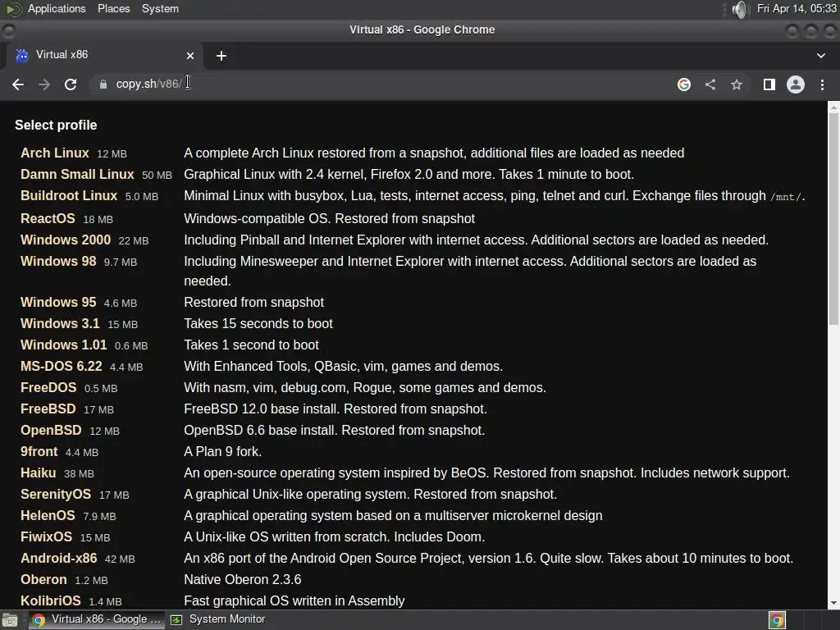Click the Takes 15 seconds to boot text

click(258, 323)
